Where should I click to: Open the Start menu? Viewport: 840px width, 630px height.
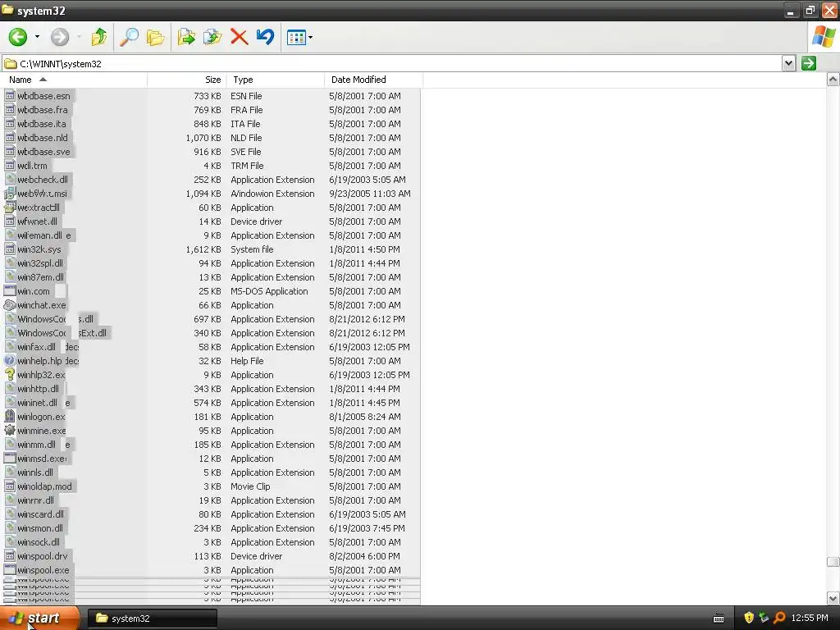tap(39, 619)
